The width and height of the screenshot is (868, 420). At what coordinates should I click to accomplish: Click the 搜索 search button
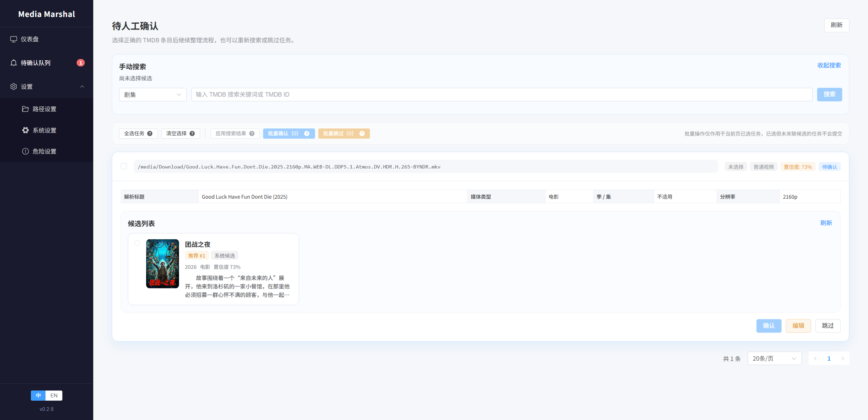click(x=829, y=95)
